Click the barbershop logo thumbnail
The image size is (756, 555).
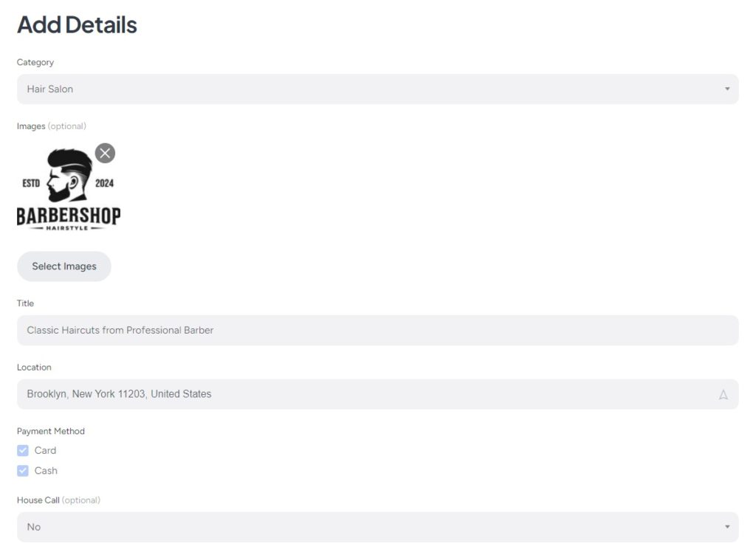(69, 188)
